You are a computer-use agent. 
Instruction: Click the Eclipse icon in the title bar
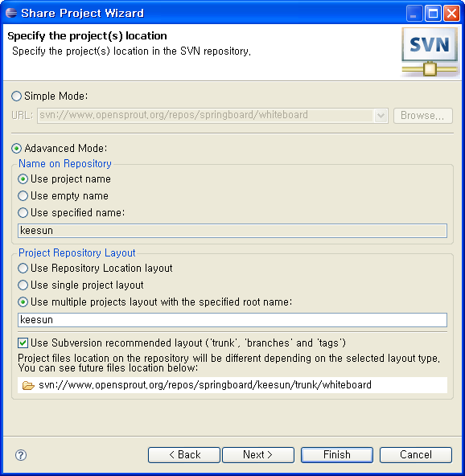[x=11, y=13]
